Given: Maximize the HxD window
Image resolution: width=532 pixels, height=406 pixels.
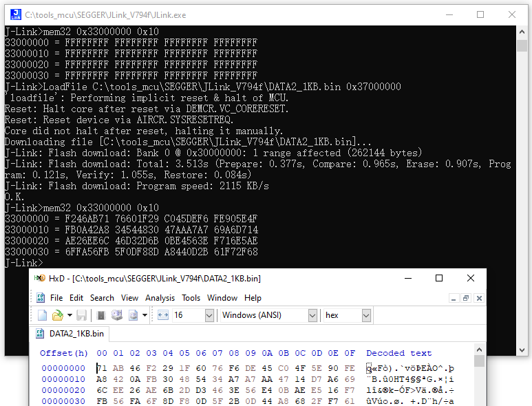Looking at the screenshot, I should 439,278.
